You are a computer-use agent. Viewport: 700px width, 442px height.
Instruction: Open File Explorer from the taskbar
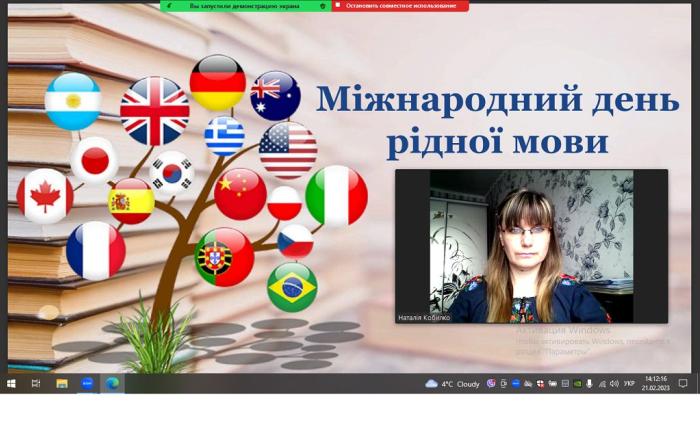pos(62,383)
